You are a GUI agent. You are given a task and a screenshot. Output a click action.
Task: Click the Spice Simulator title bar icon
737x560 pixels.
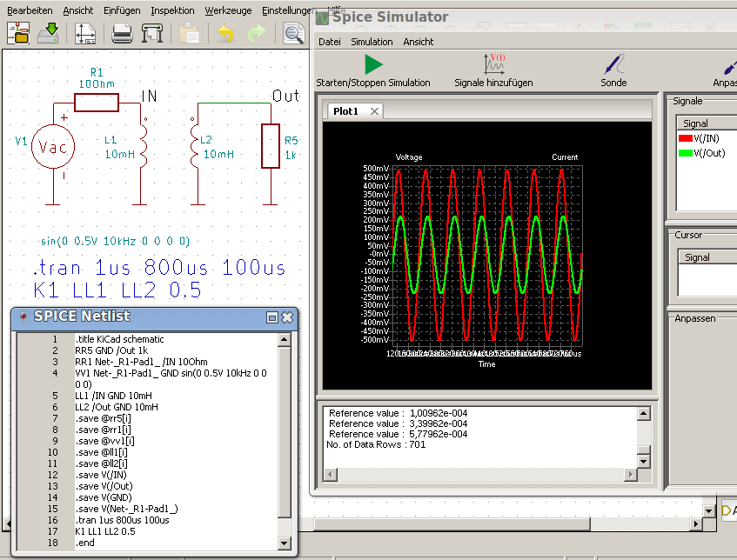tap(322, 18)
